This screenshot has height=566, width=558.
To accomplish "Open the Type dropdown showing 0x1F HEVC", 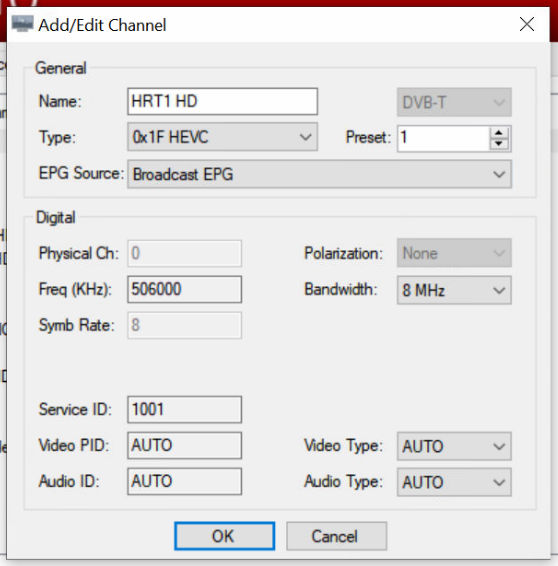I will [x=222, y=137].
